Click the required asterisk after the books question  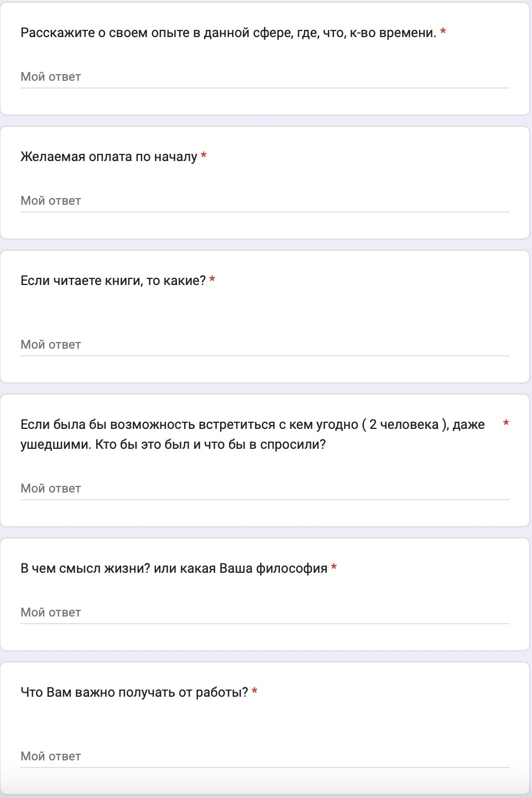point(212,280)
